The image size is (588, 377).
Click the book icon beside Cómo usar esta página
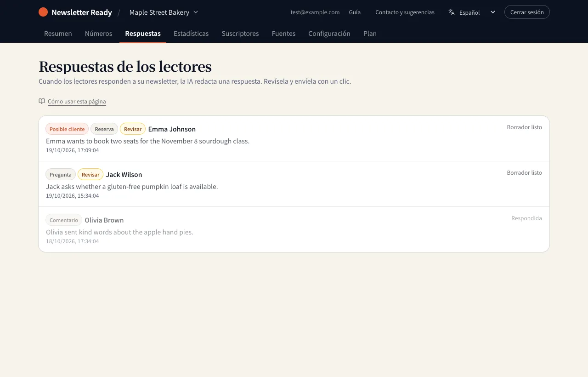click(x=42, y=101)
